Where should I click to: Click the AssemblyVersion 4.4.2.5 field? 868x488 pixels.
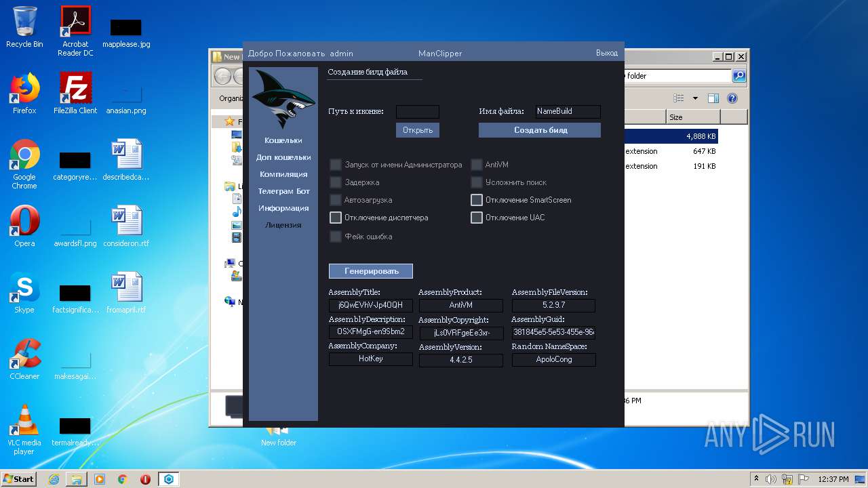(461, 361)
